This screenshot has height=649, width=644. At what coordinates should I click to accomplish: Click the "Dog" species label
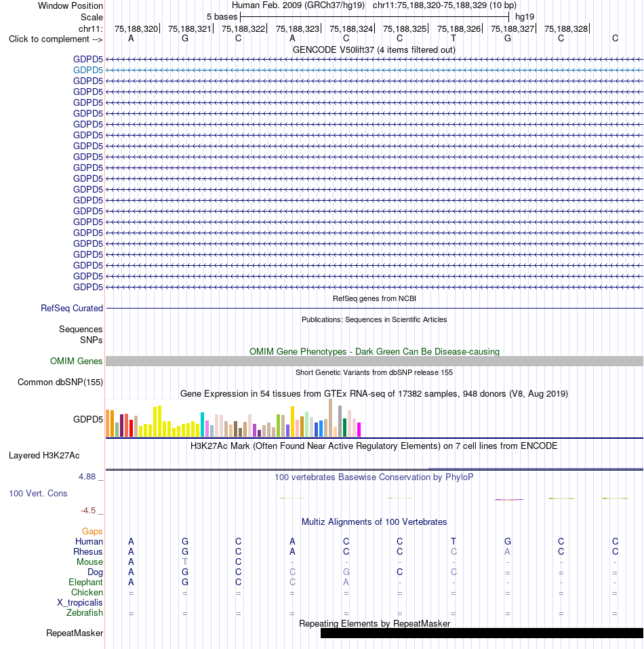[95, 572]
